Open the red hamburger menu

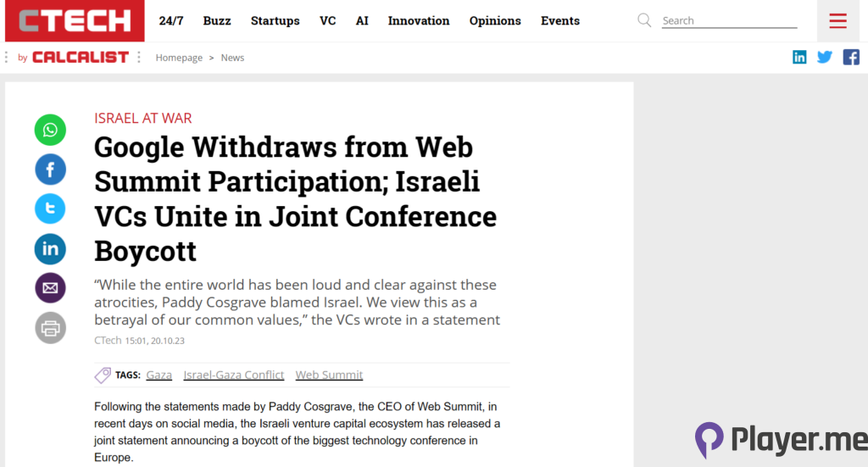pos(837,21)
